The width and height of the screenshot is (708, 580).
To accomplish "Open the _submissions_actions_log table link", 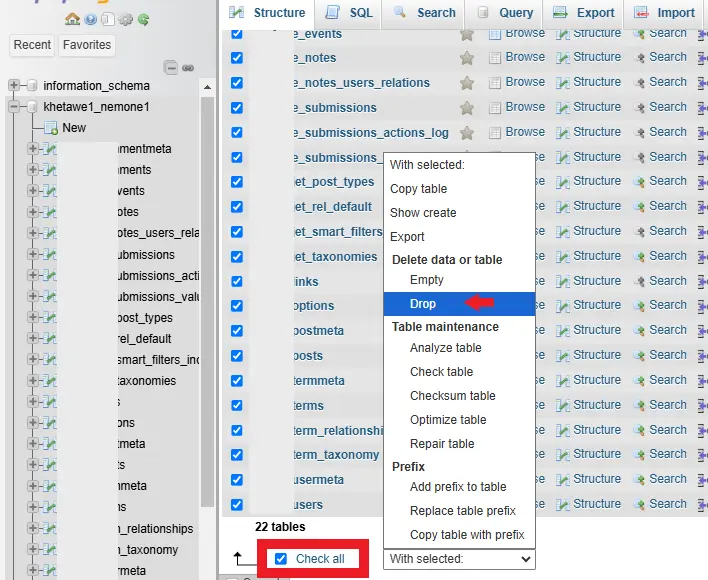I will pos(371,133).
